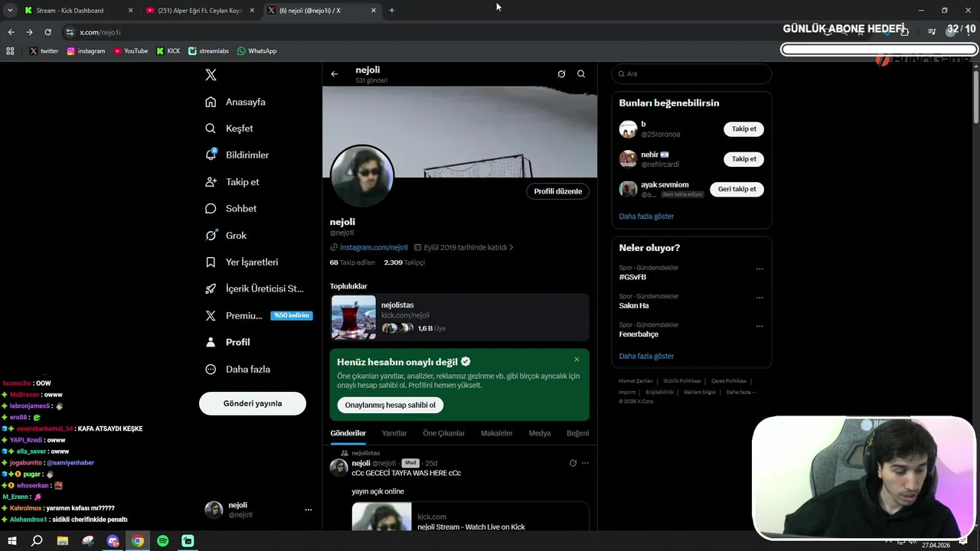Click Profili düzenle button
This screenshot has width=980, height=551.
point(558,191)
